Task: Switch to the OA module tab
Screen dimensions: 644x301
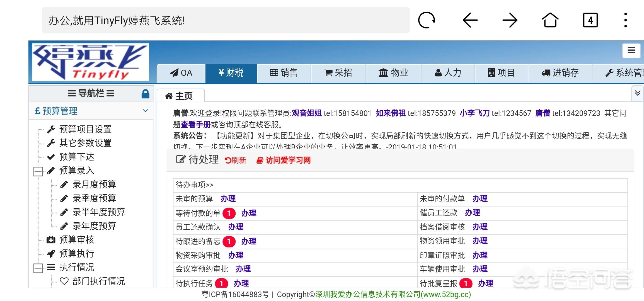Action: (x=181, y=73)
